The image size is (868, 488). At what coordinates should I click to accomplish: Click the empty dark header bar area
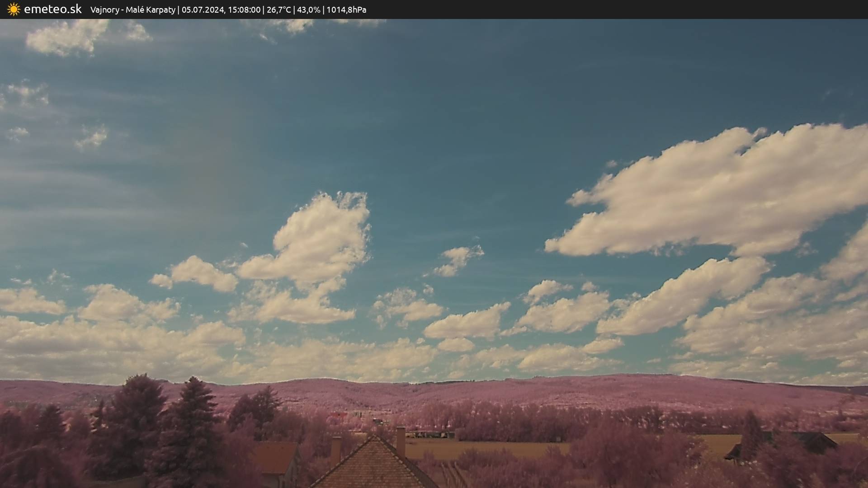tap(633, 9)
